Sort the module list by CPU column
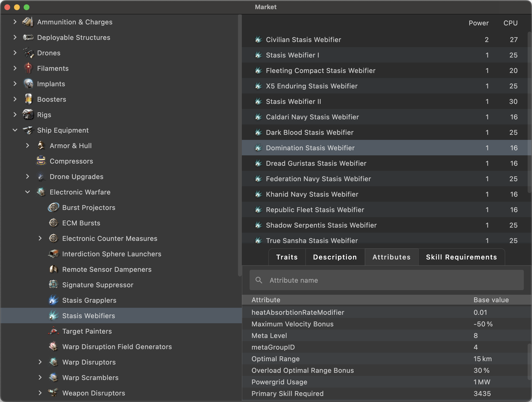 click(x=510, y=23)
